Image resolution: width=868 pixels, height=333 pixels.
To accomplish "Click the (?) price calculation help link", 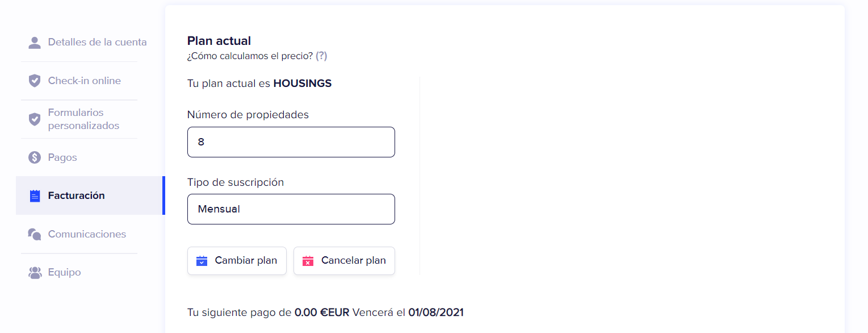I will [x=321, y=56].
